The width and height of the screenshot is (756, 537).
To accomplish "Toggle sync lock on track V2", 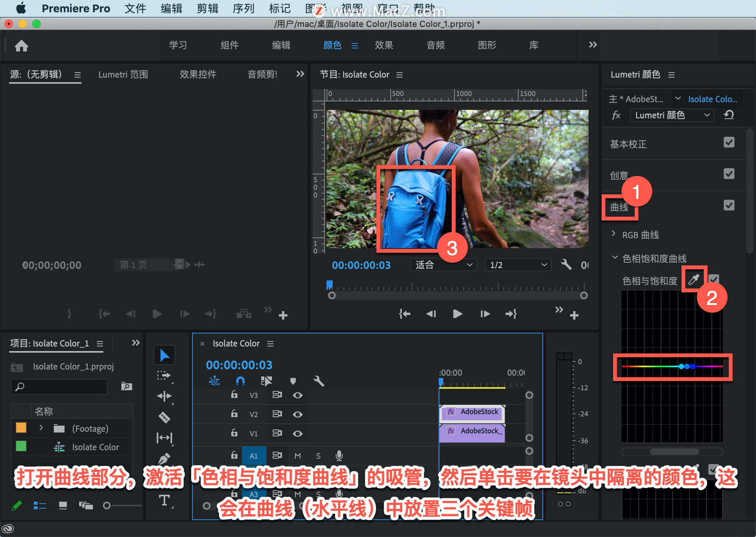I will [277, 414].
